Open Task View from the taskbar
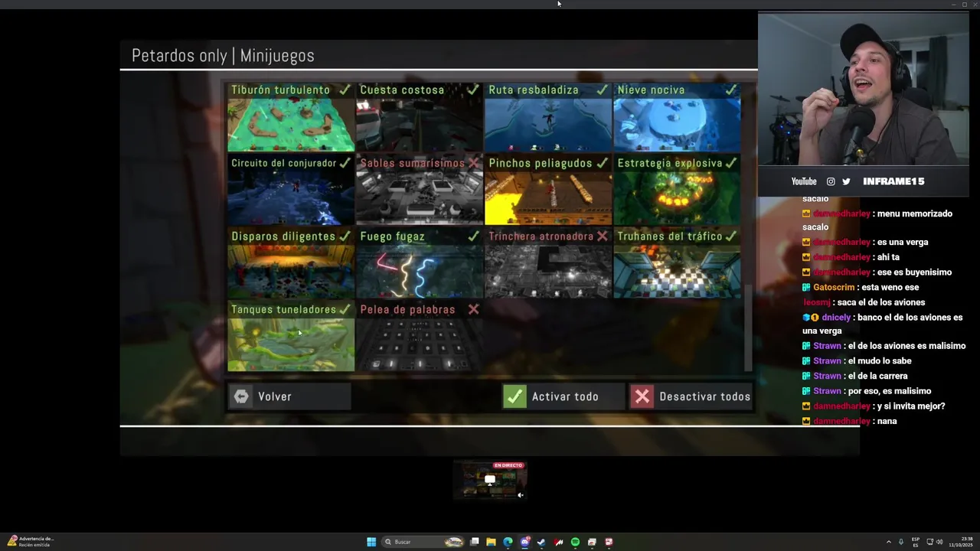The height and width of the screenshot is (551, 980). [x=475, y=542]
